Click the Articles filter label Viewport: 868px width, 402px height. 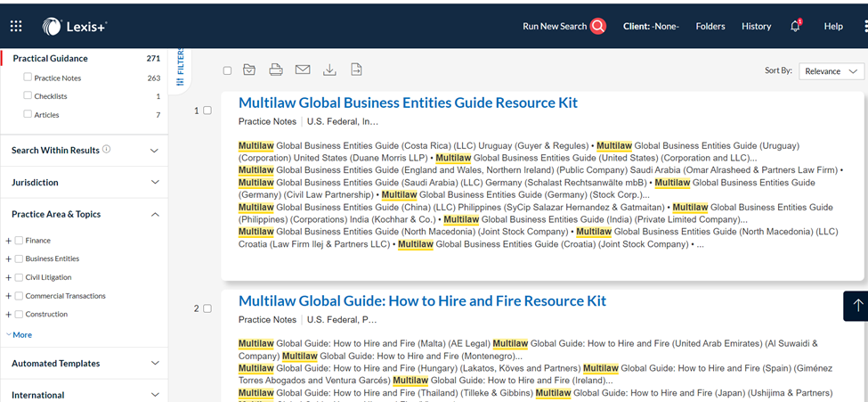46,115
